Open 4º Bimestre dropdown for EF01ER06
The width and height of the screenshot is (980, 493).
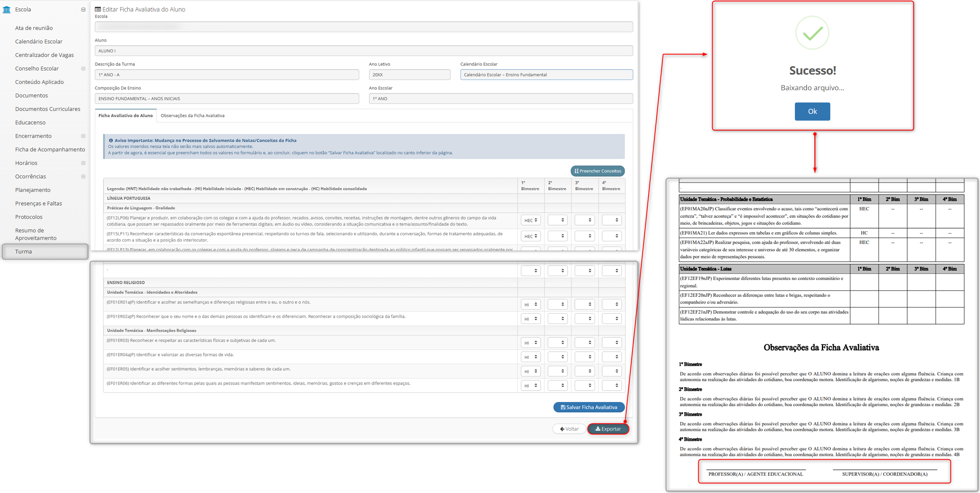pos(611,386)
